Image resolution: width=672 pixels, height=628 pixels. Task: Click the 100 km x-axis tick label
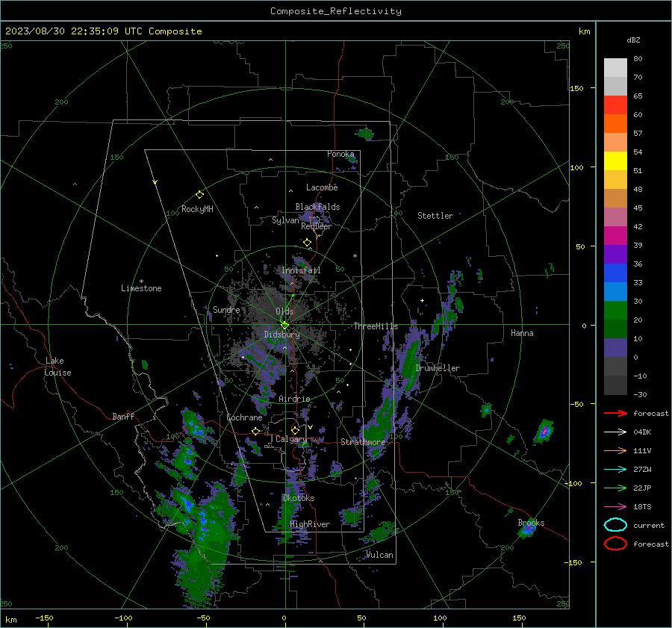[440, 618]
